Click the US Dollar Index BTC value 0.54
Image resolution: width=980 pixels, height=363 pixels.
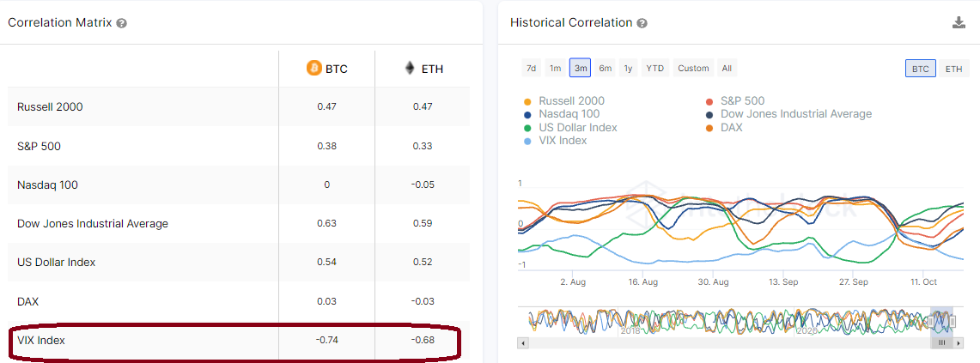(x=327, y=263)
